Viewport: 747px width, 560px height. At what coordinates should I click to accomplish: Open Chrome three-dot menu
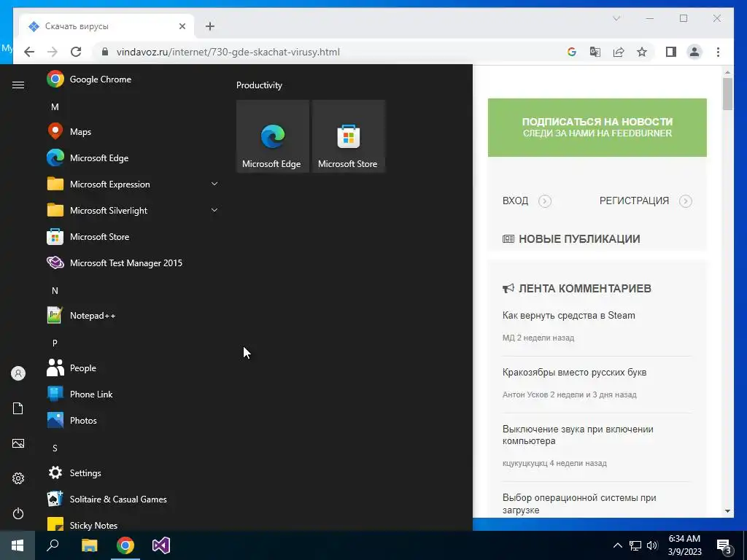tap(718, 52)
